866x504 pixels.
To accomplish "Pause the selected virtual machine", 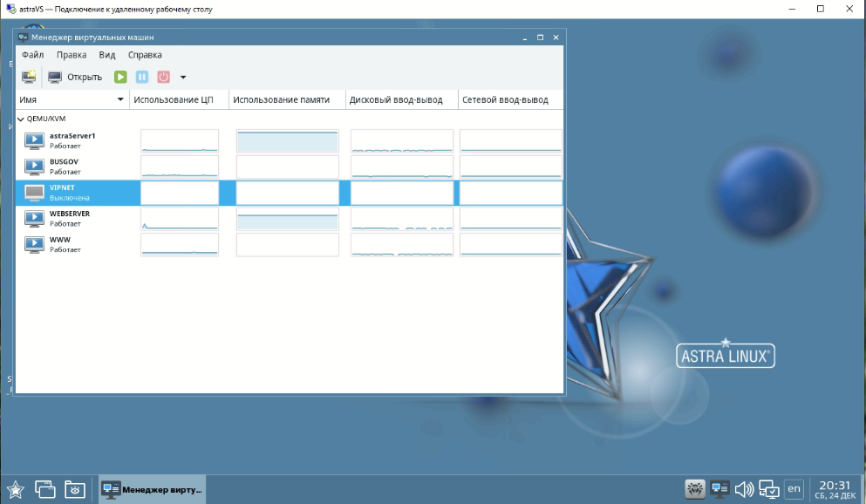I will [142, 77].
